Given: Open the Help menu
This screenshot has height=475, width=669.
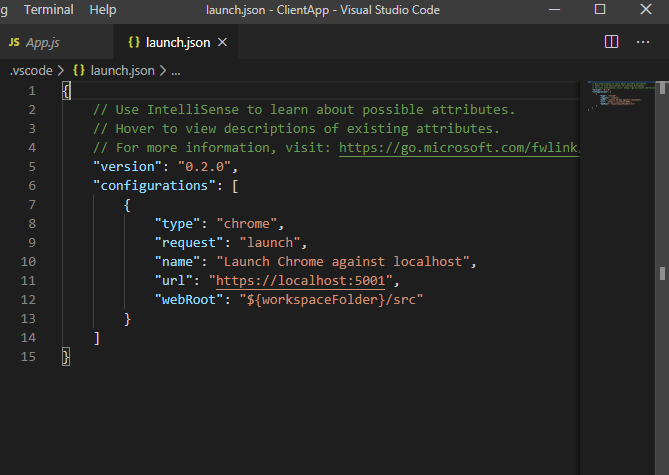Looking at the screenshot, I should pos(103,9).
